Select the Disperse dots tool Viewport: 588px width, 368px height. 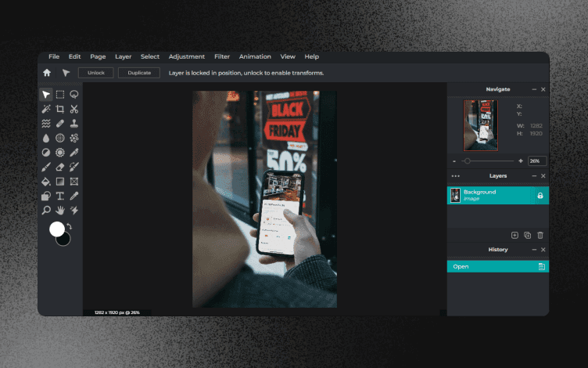(x=74, y=138)
